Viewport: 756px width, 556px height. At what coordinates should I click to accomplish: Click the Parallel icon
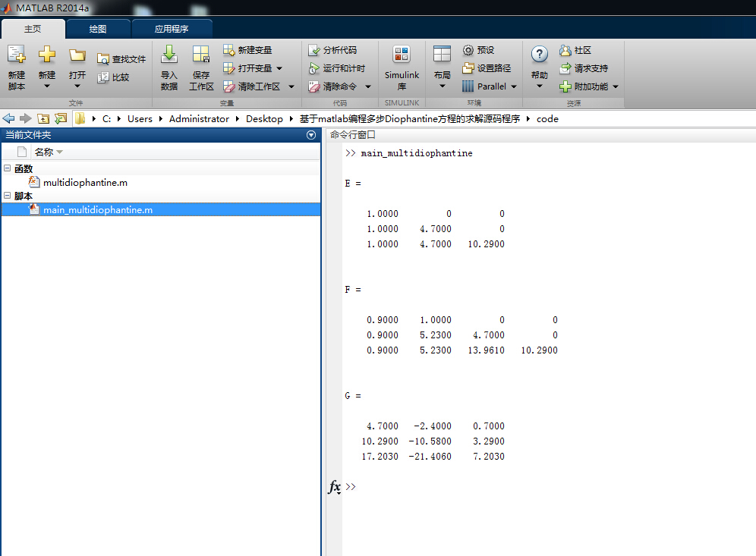tap(468, 86)
